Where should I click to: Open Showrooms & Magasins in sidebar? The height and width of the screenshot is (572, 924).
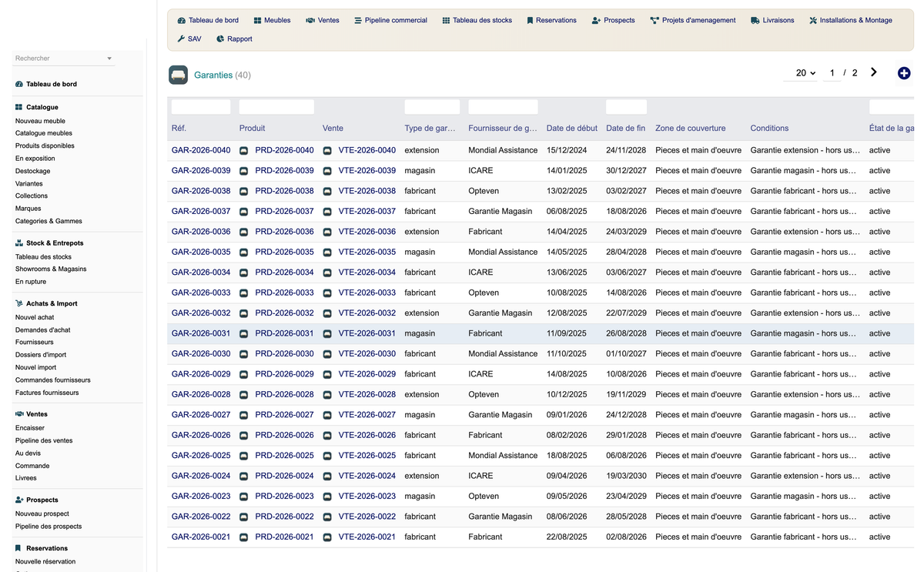click(x=51, y=269)
